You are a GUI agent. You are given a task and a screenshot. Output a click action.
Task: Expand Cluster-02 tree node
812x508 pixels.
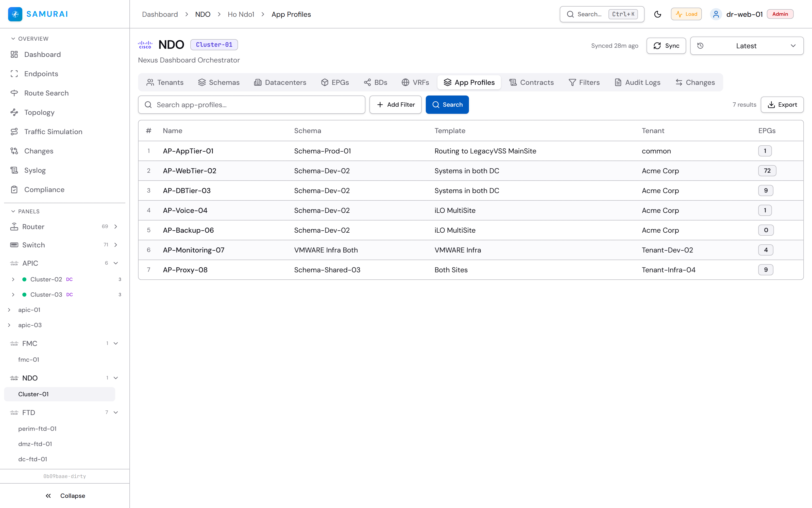click(13, 280)
